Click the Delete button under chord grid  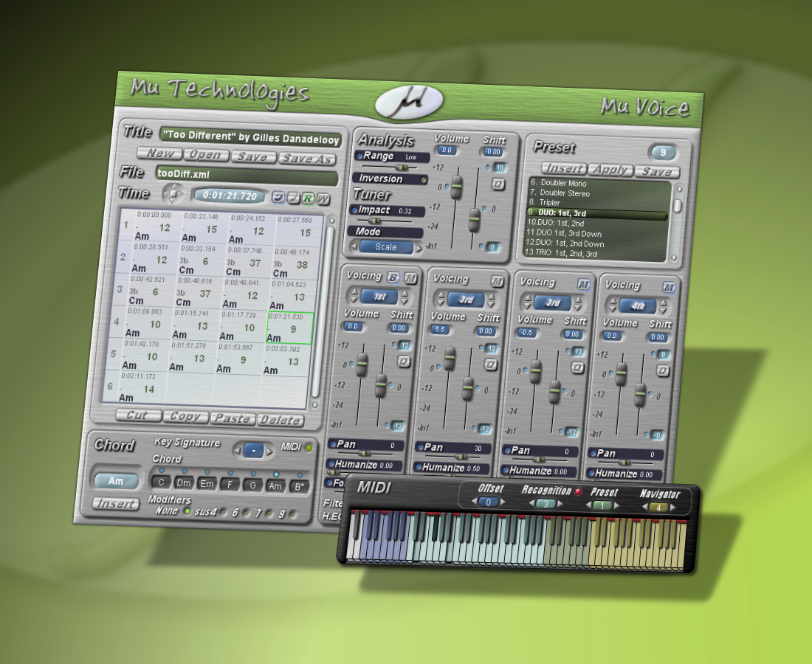281,420
